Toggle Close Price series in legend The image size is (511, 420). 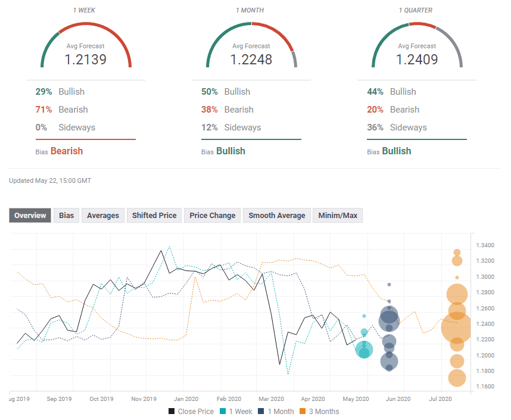tap(191, 411)
